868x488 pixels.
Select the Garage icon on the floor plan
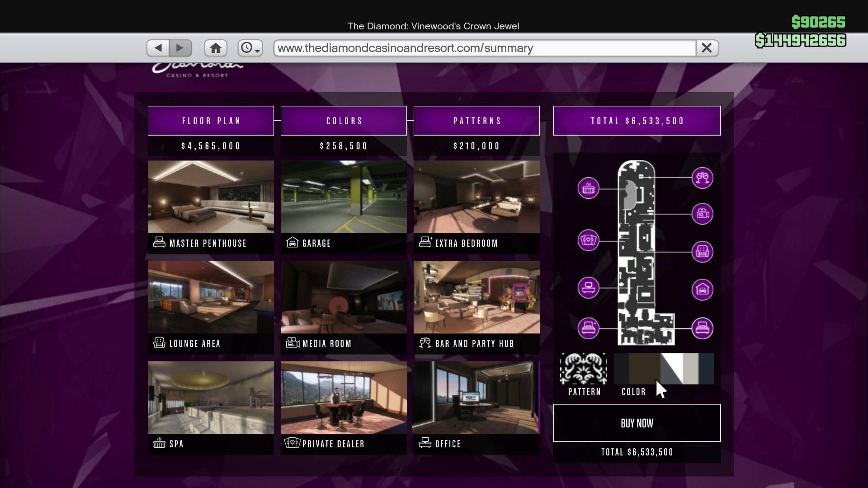tap(702, 289)
